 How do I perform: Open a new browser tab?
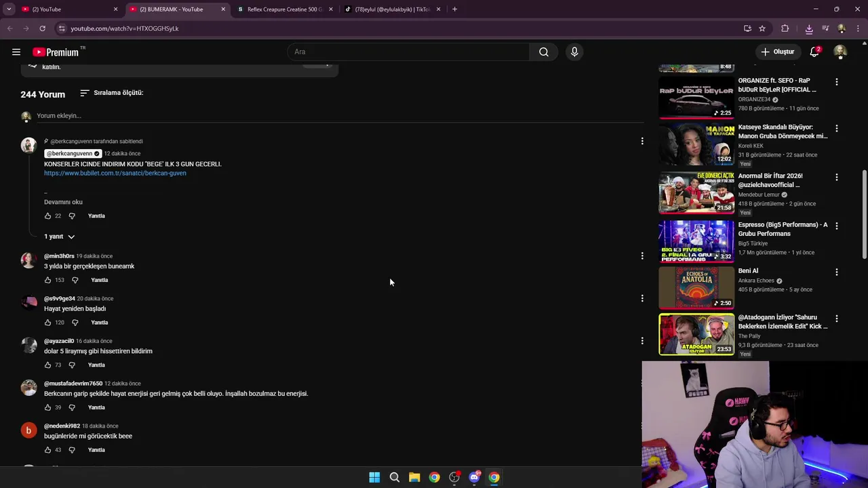(x=454, y=9)
